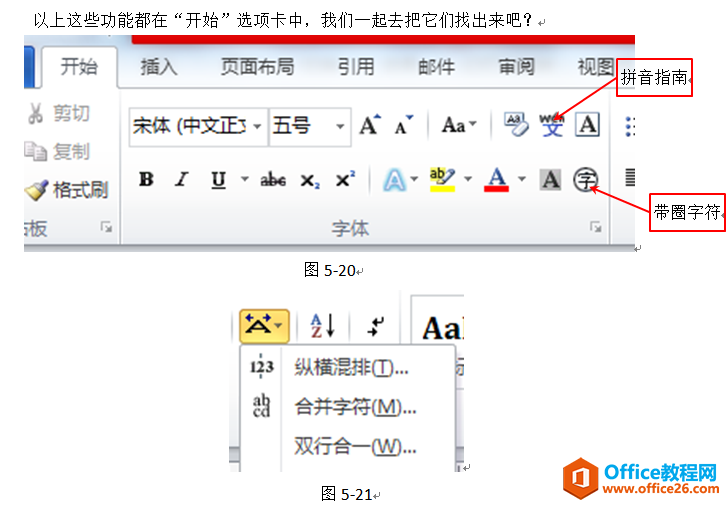Screen dimensions: 726x506
Task: Toggle show paragraph marks icon
Action: click(x=376, y=325)
